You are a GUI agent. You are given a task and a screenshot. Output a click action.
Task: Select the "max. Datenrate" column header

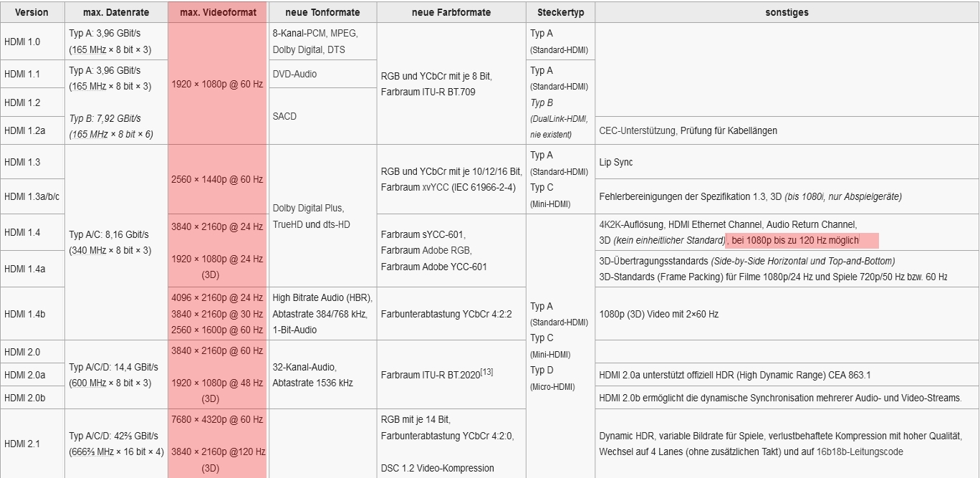click(116, 12)
